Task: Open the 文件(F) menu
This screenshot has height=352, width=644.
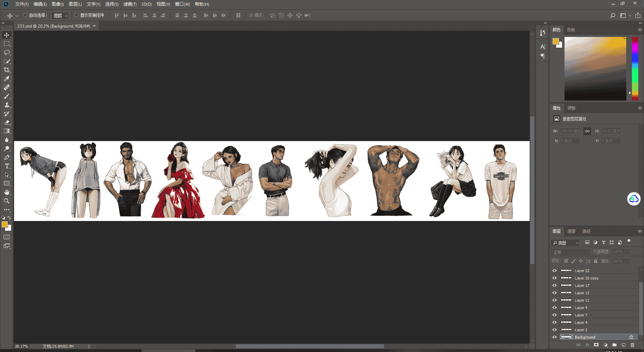Action: tap(22, 4)
